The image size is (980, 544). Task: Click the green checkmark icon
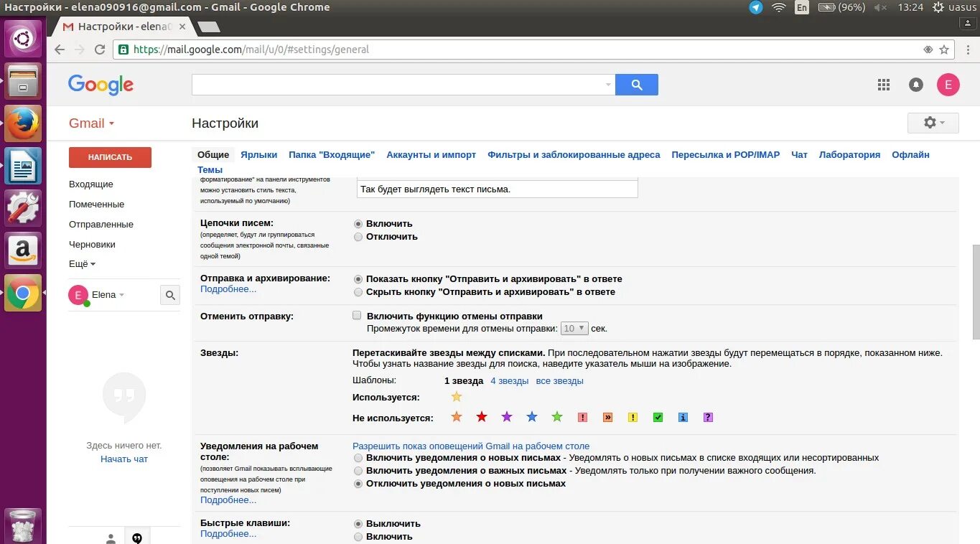tap(658, 418)
